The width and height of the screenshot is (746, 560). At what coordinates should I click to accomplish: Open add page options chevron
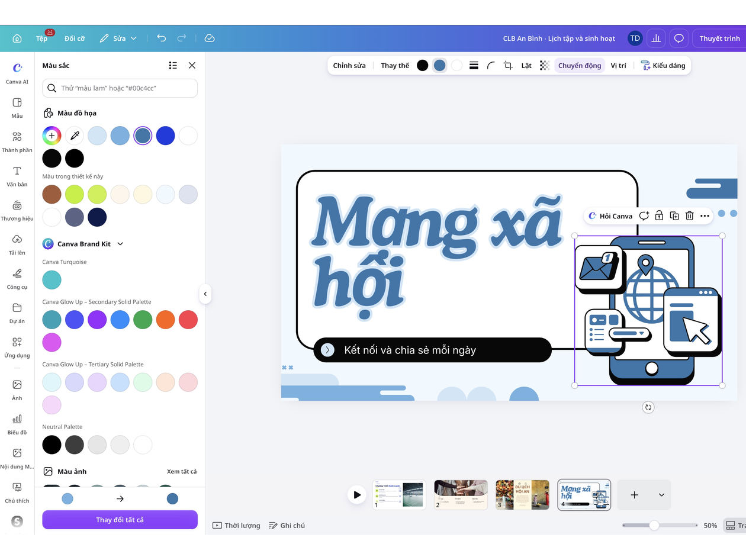pos(661,495)
